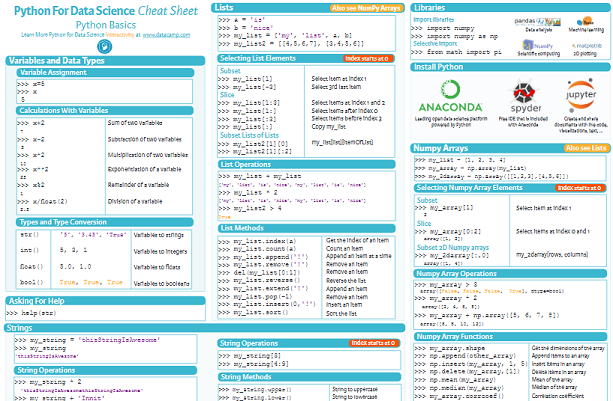The height and width of the screenshot is (401, 613).
Task: Click the 'Install Python' section header
Action: 510,67
